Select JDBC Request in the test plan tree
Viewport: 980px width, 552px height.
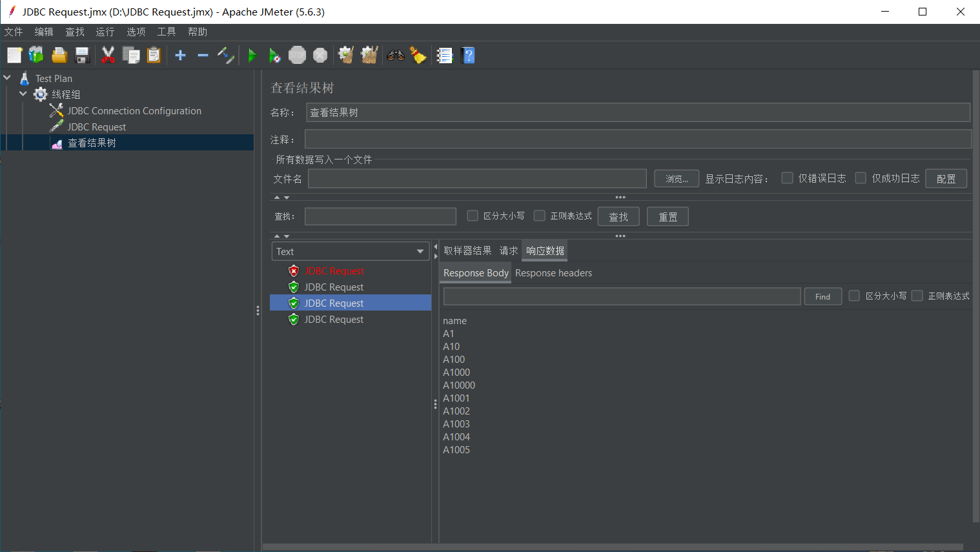click(x=97, y=127)
